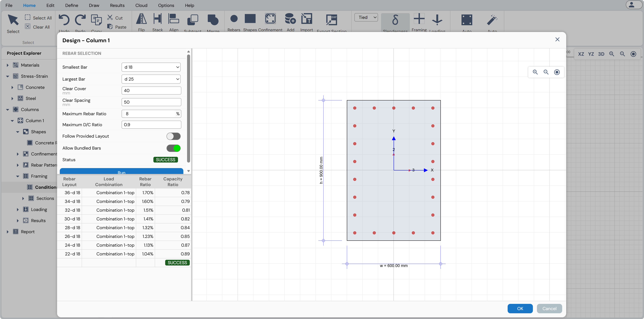Open the Smallest Bar dropdown
The width and height of the screenshot is (644, 319).
[151, 67]
